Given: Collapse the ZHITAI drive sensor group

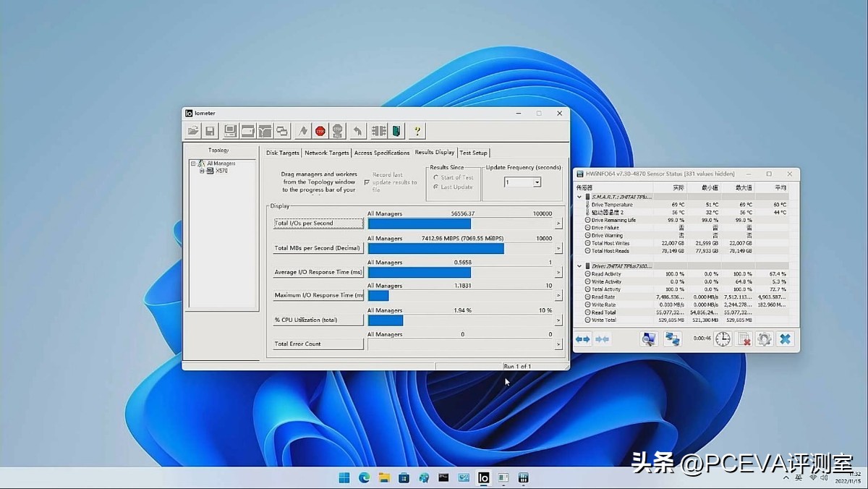Looking at the screenshot, I should point(579,265).
